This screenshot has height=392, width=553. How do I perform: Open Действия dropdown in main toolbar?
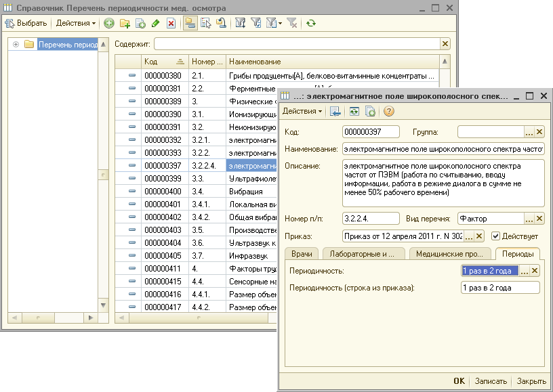(75, 23)
